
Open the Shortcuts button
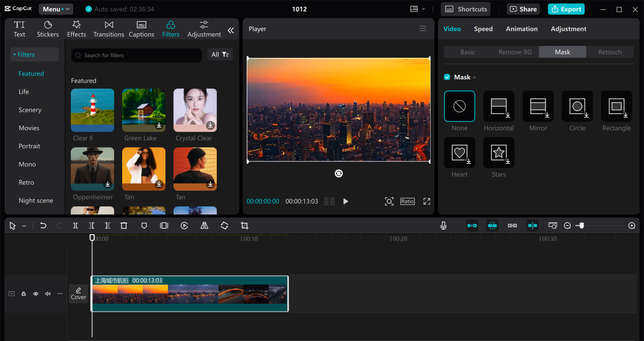(x=466, y=9)
